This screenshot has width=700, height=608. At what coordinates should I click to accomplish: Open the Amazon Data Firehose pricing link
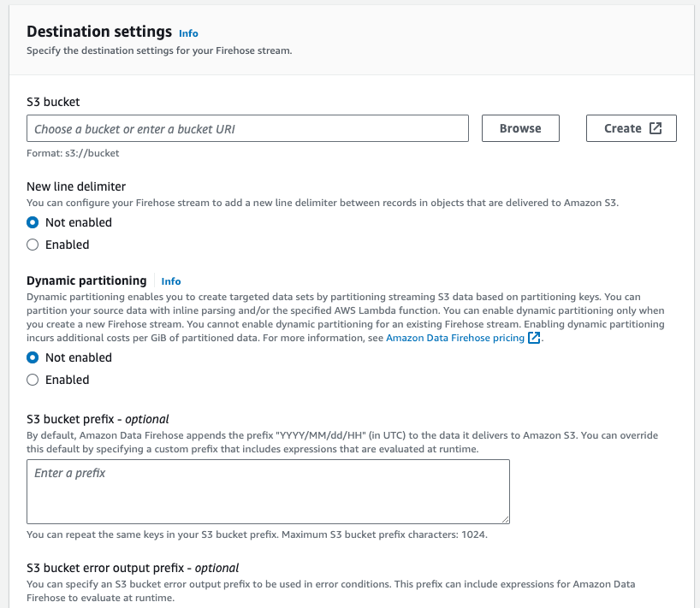coord(455,338)
